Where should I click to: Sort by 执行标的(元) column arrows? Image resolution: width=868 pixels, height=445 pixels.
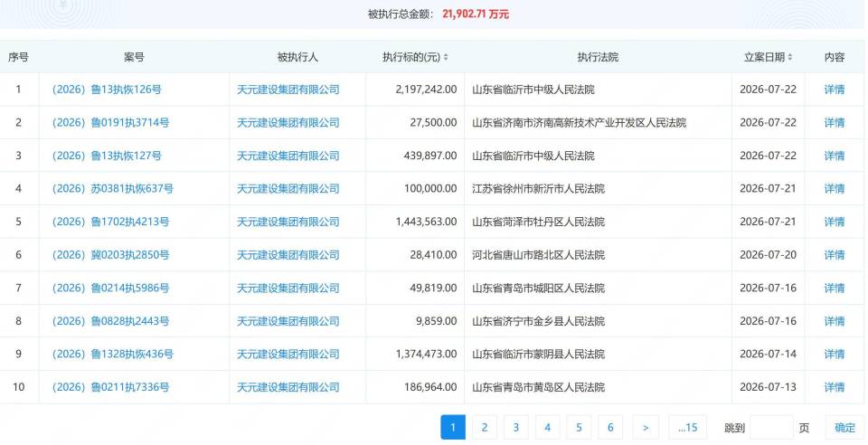click(446, 57)
